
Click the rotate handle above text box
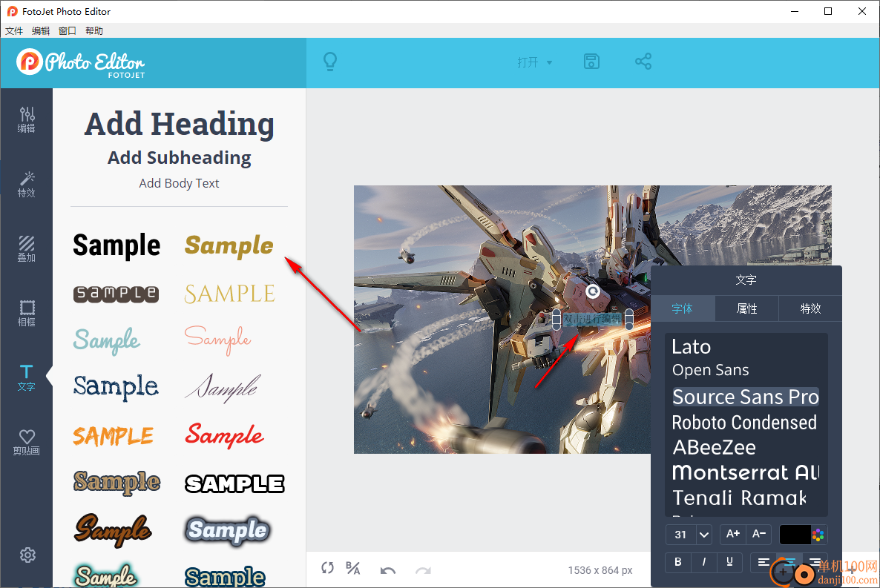593,291
